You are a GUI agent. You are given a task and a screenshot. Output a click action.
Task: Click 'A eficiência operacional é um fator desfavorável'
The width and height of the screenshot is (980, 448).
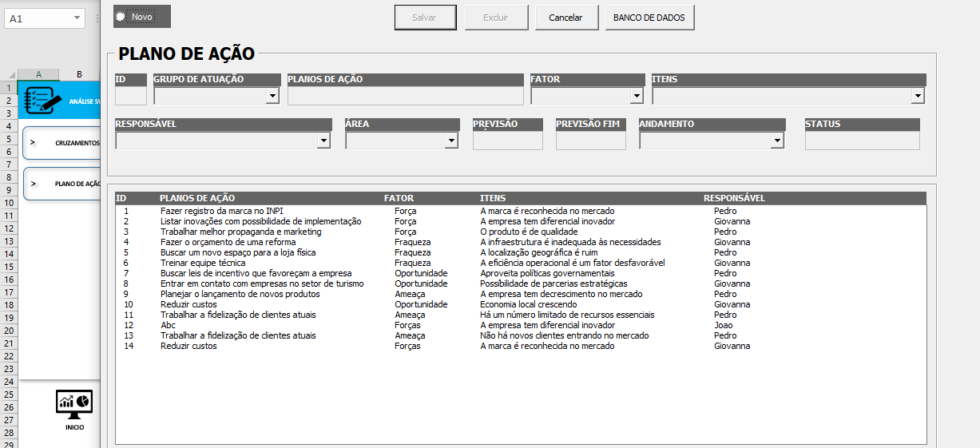tap(573, 263)
